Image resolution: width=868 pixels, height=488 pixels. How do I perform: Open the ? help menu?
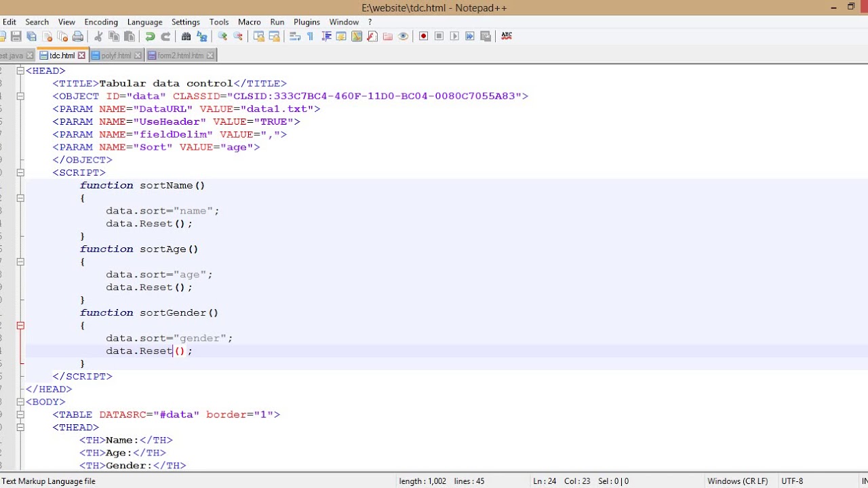coord(370,22)
